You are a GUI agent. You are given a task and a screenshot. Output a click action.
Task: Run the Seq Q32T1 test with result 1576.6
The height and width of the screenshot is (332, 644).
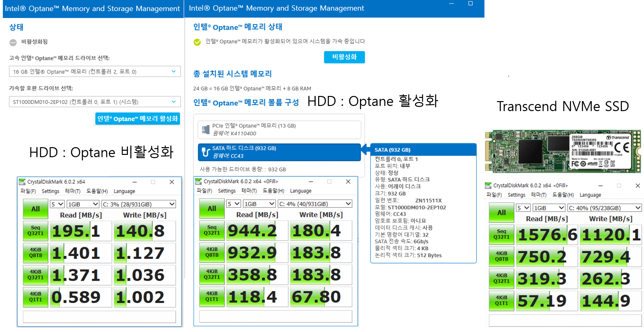point(501,234)
